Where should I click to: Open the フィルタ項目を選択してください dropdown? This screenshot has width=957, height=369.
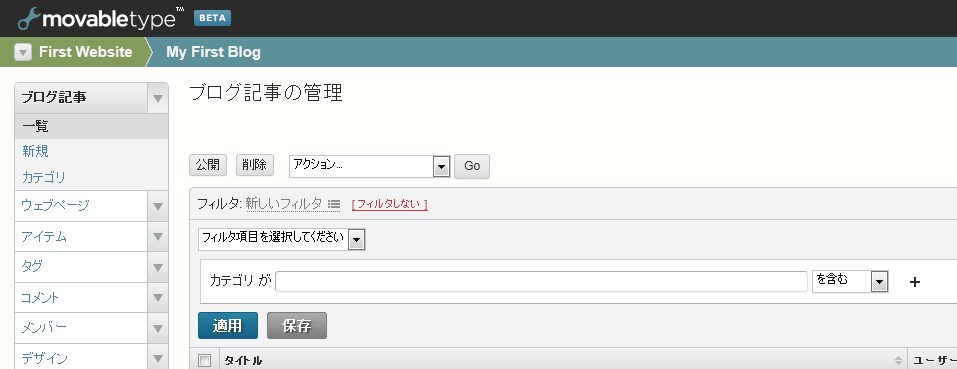tap(281, 239)
